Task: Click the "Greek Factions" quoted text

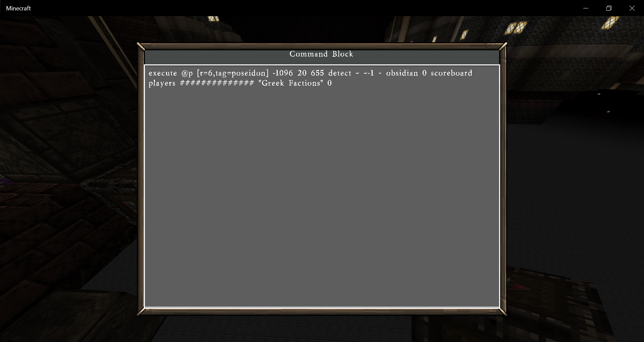Action: coord(291,83)
